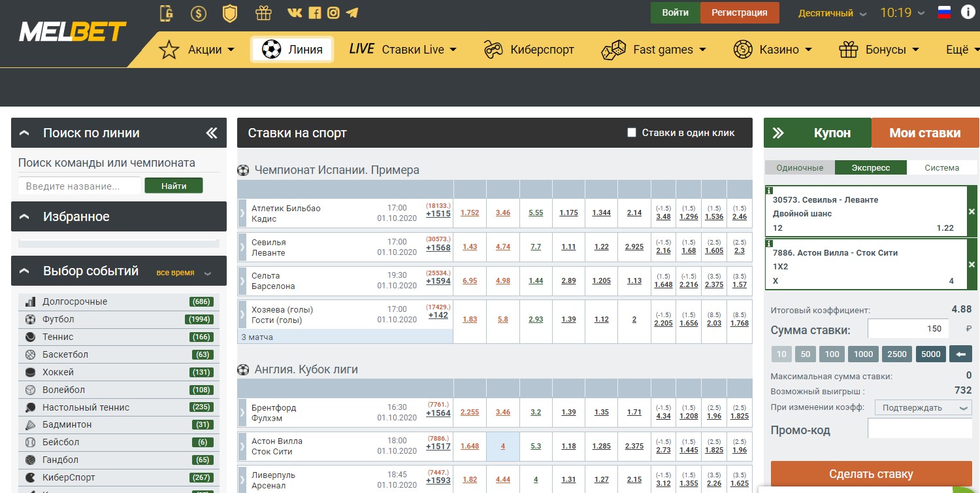Click the football icon beside Англия. Кубок лиги
Image resolution: width=980 pixels, height=493 pixels.
coord(243,369)
